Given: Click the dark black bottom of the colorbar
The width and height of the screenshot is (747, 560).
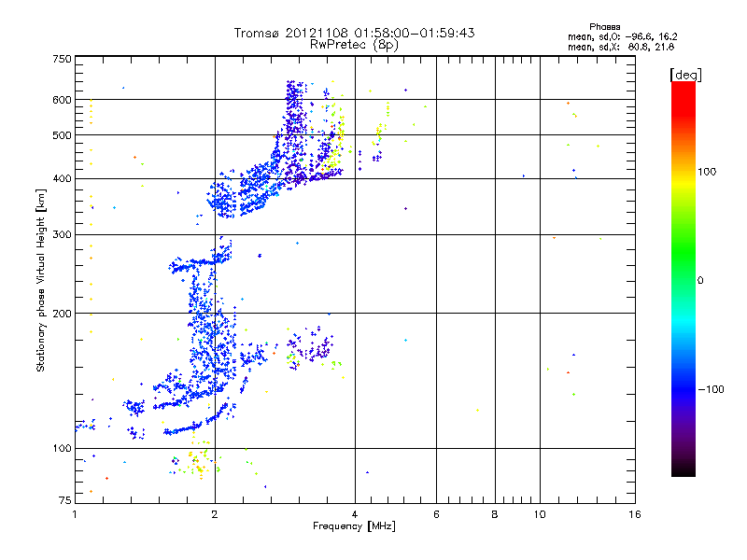Looking at the screenshot, I should (684, 469).
